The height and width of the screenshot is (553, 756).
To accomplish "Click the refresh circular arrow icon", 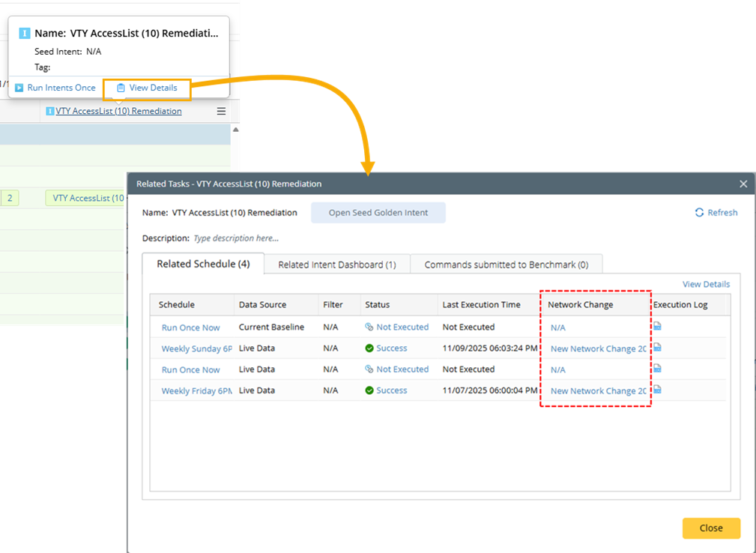I will tap(699, 213).
